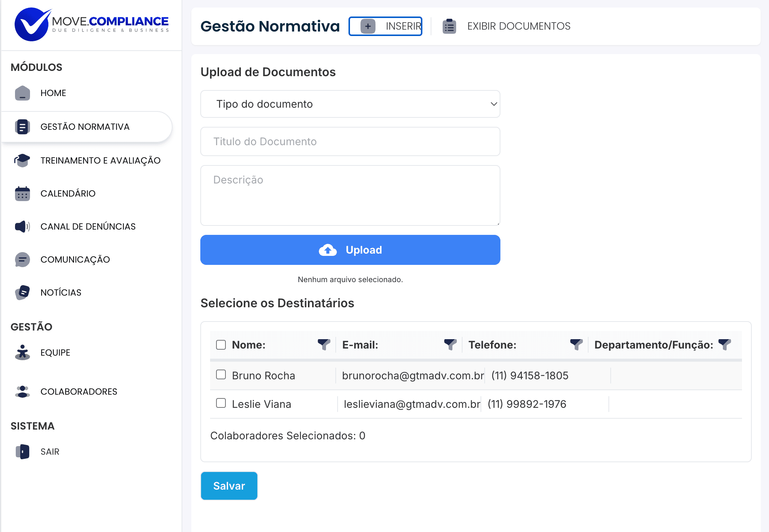769x532 pixels.
Task: Go to Equipe in the Gestão section
Action: click(55, 353)
